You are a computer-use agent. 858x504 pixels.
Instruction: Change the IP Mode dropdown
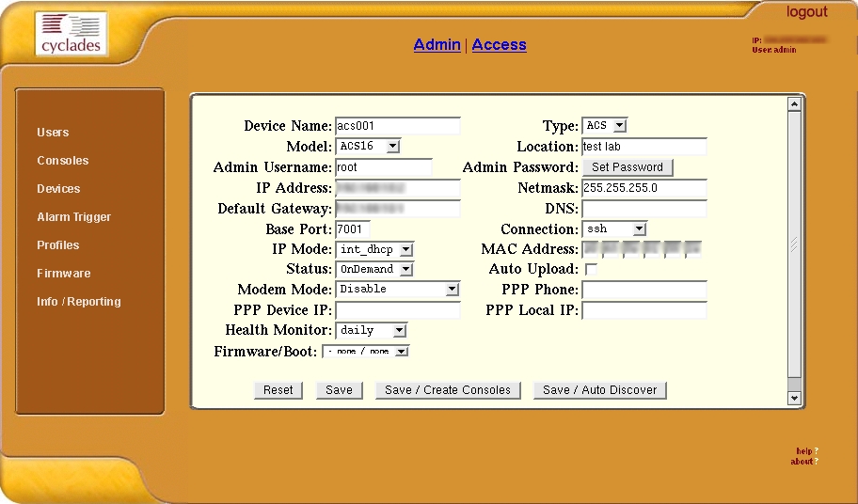(374, 250)
